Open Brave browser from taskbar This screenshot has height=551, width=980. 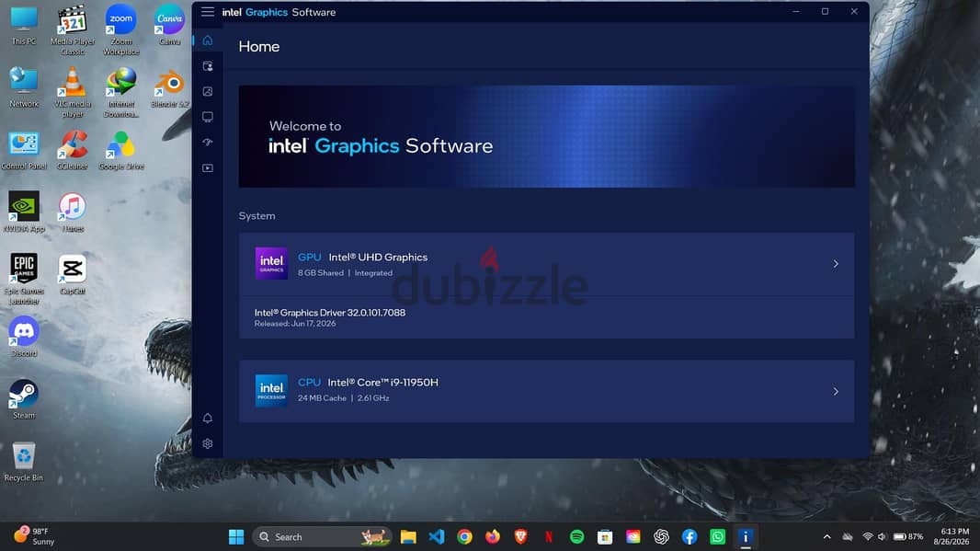tap(520, 536)
